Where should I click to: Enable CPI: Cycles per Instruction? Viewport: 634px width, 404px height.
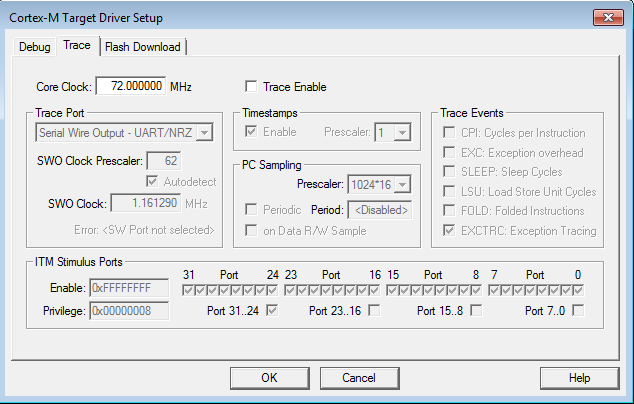[449, 133]
